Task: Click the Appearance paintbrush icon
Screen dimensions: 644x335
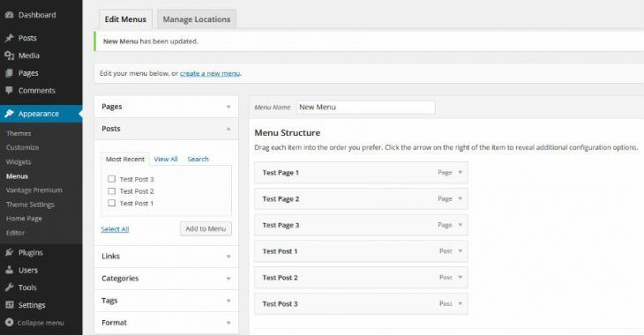Action: (x=9, y=114)
